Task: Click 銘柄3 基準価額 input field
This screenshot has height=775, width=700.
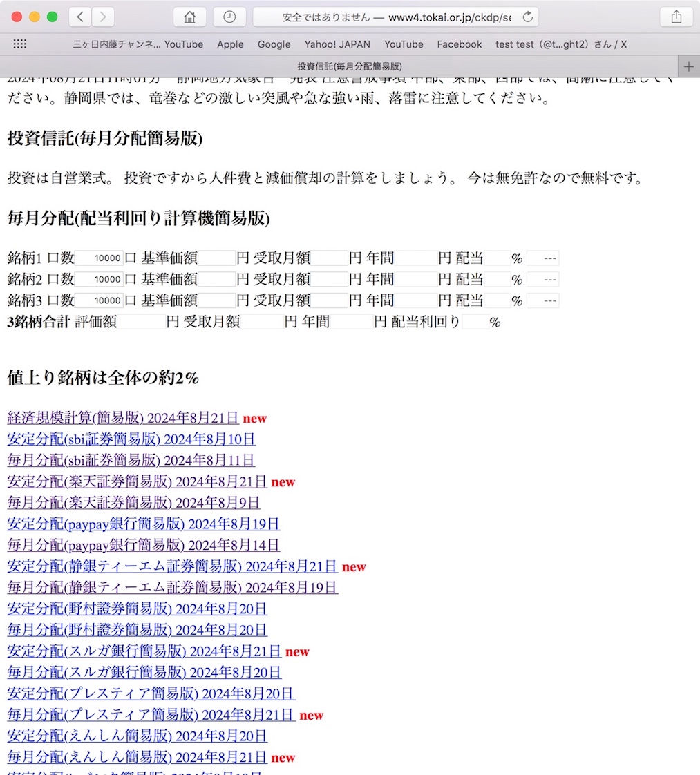Action: (217, 300)
